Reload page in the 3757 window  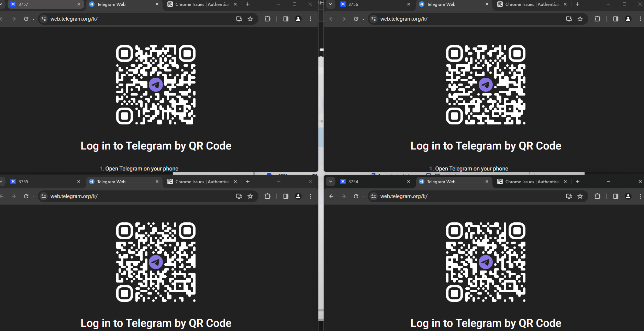click(26, 19)
